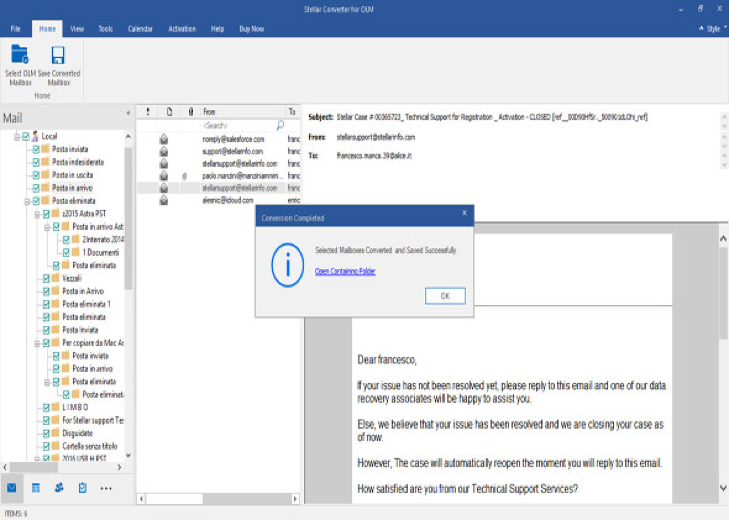Click envelope icon of noreply@salesforce.com email

coord(164,139)
